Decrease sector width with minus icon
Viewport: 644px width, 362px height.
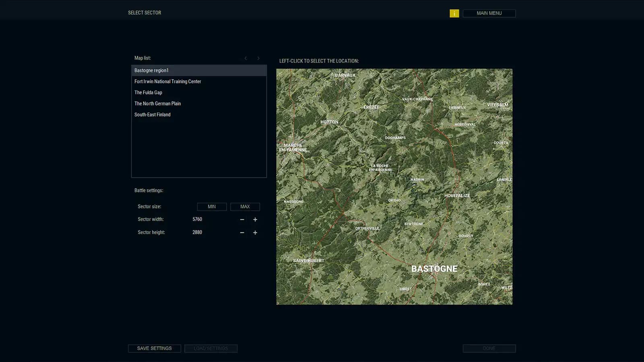click(242, 220)
